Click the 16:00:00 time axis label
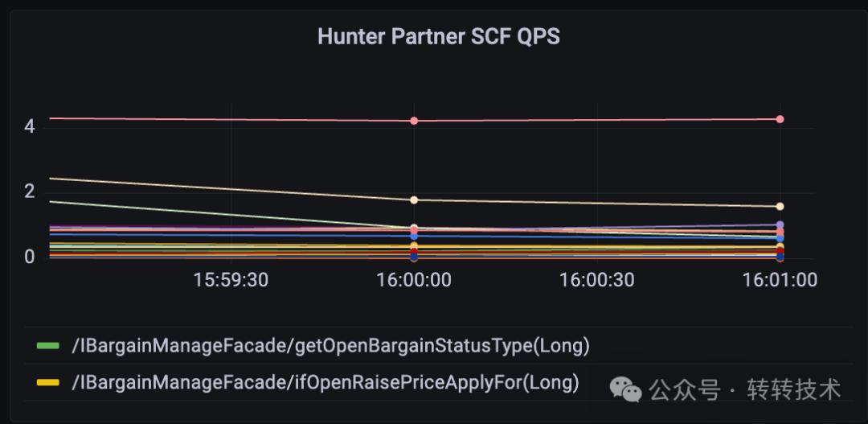868x424 pixels. tap(414, 280)
